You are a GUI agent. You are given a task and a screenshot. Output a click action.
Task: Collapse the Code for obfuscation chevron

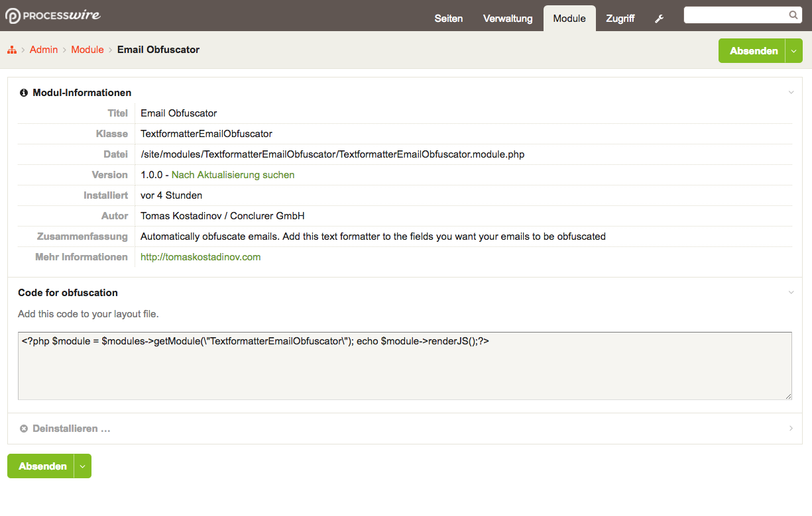click(x=791, y=293)
